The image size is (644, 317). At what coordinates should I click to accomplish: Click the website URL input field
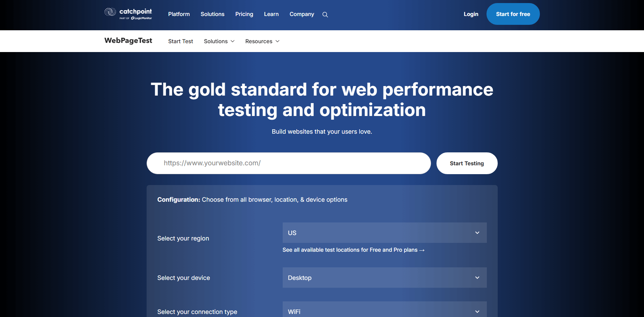[x=288, y=163]
